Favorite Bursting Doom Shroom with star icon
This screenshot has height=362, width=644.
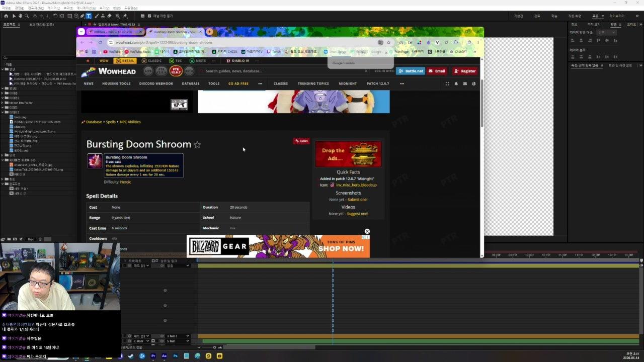197,145
